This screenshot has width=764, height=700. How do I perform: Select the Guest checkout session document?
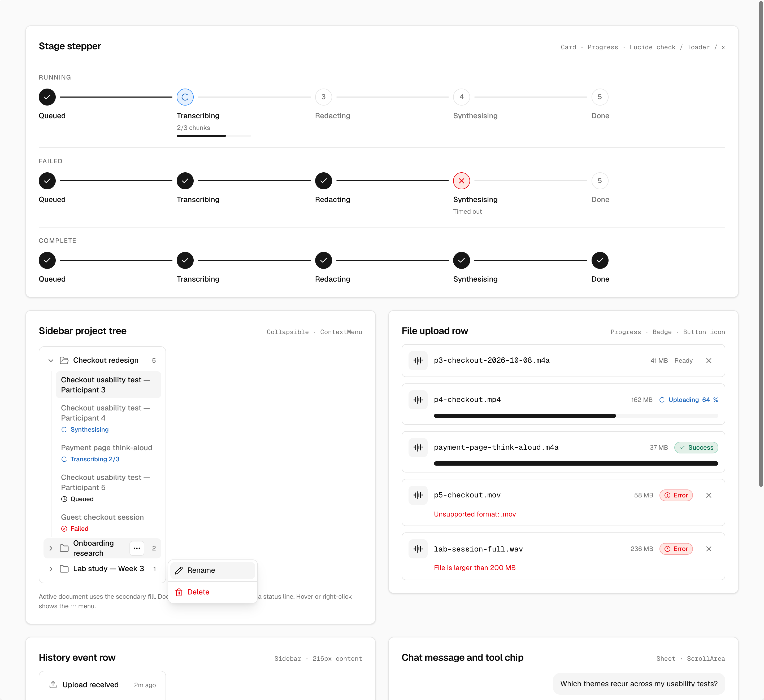click(108, 523)
